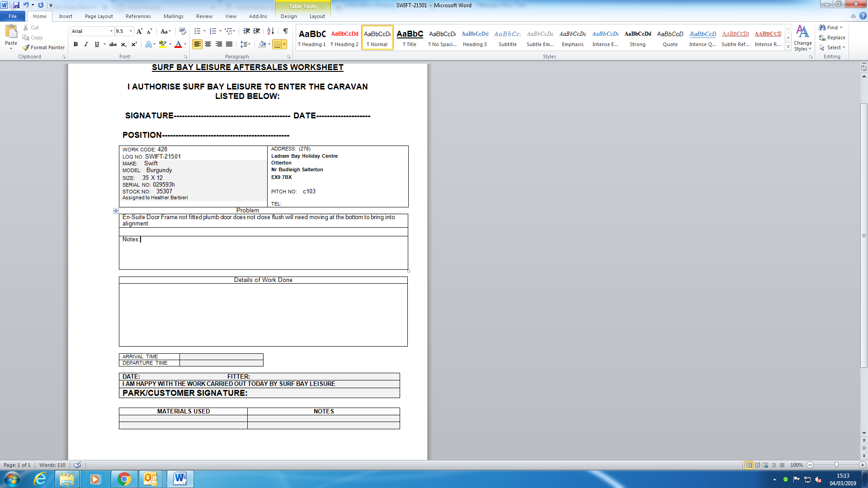
Task: Switch to the Table Tools Design tab
Action: pyautogui.click(x=288, y=16)
